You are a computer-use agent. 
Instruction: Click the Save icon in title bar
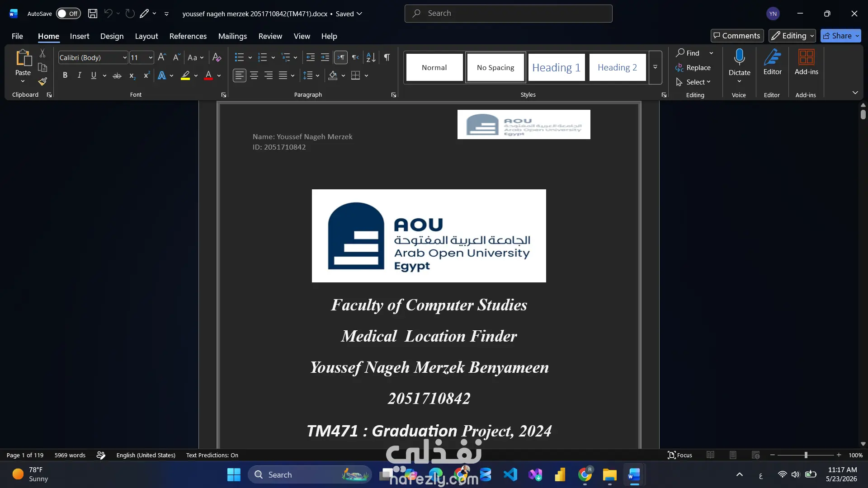pos(93,14)
